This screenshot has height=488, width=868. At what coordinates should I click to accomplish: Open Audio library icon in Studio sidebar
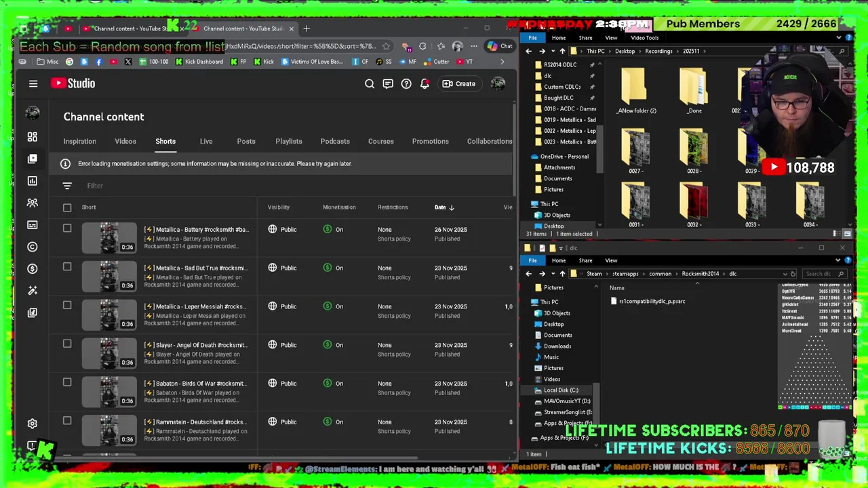click(33, 312)
